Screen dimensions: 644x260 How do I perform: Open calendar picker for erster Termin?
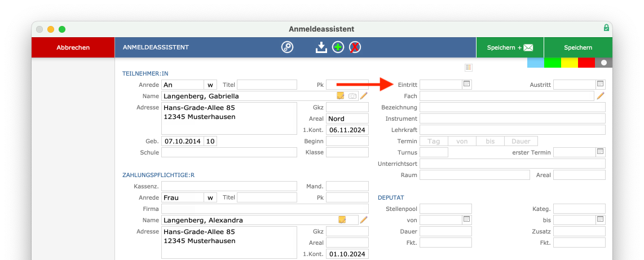point(600,152)
